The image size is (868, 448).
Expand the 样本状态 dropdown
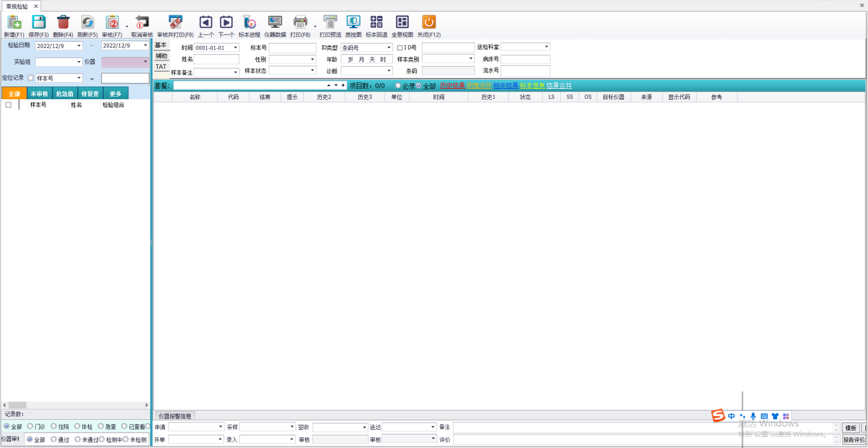pos(312,70)
